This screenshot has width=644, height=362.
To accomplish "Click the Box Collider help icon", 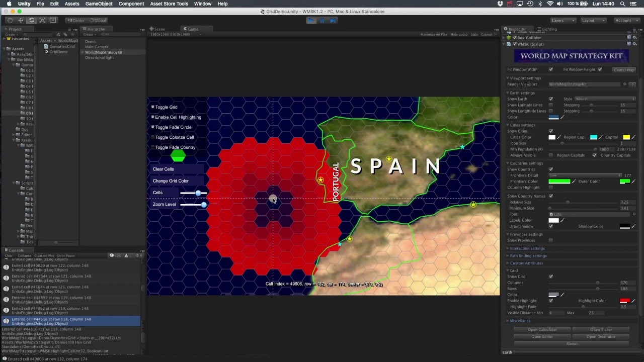I will click(x=628, y=38).
